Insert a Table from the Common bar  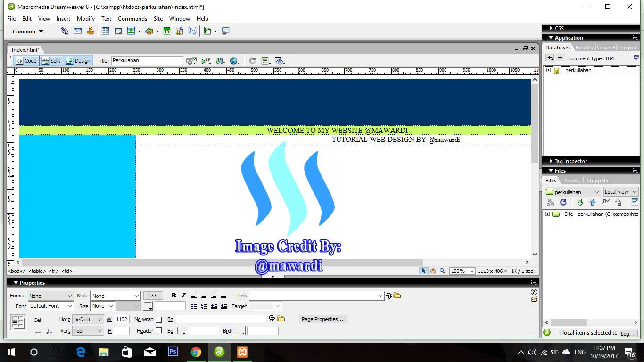(105, 31)
